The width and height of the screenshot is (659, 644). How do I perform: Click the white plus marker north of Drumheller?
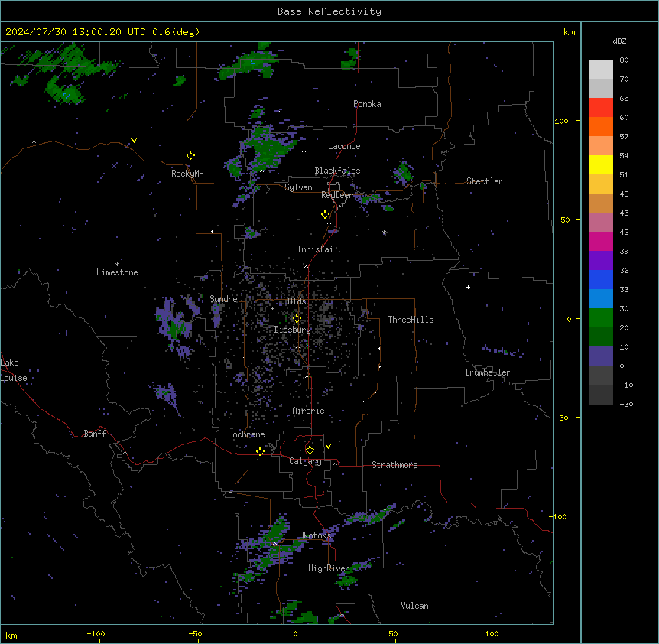click(468, 287)
